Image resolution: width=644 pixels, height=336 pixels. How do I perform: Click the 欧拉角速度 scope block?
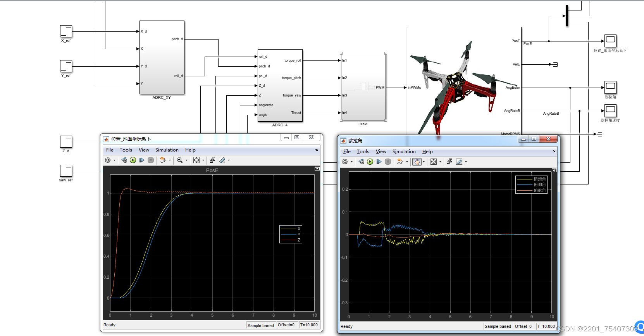[610, 111]
